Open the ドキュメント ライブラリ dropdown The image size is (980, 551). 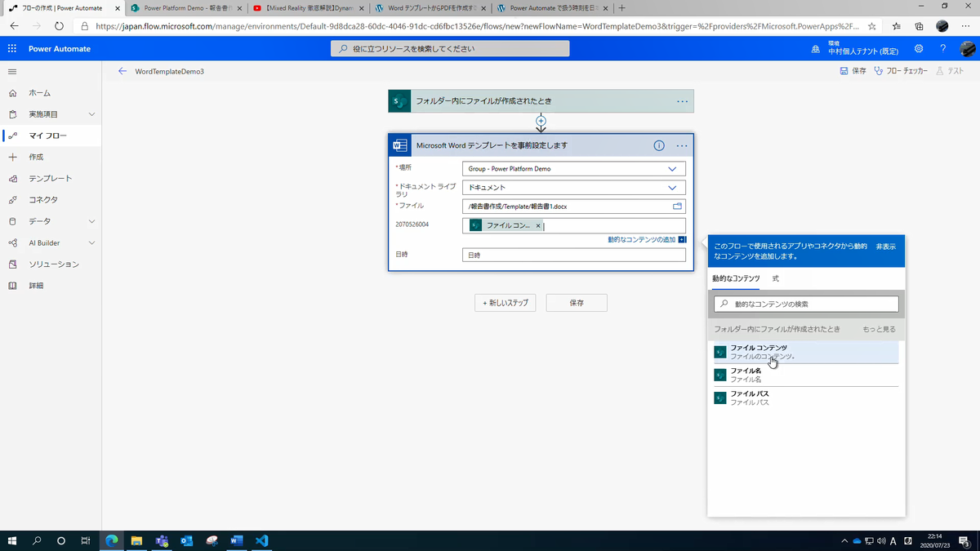(x=573, y=188)
